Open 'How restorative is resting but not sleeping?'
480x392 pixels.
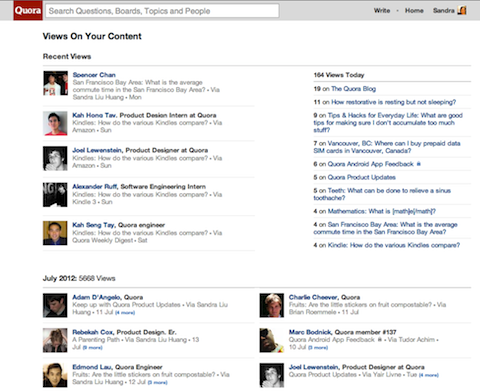pyautogui.click(x=393, y=102)
